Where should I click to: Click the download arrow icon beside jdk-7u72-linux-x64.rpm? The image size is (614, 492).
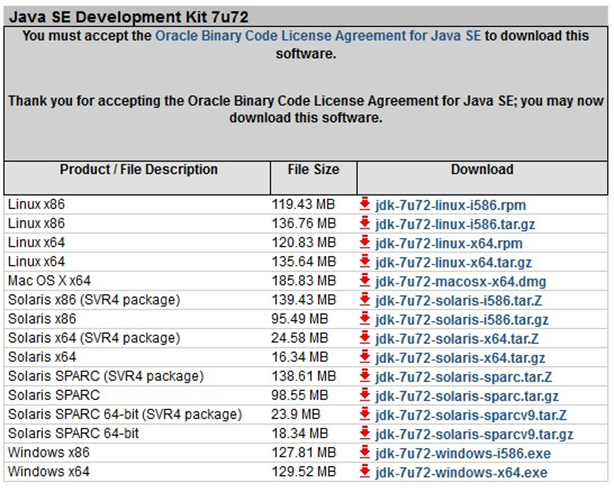click(x=365, y=243)
